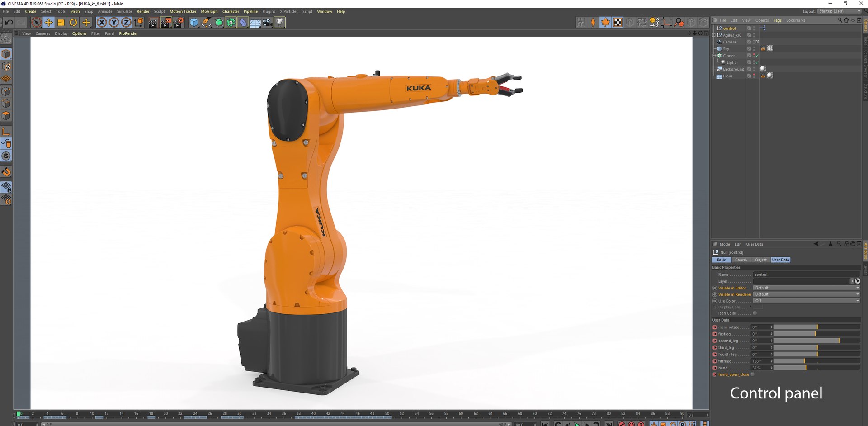
Task: Activate the Rotate tool
Action: (x=73, y=22)
